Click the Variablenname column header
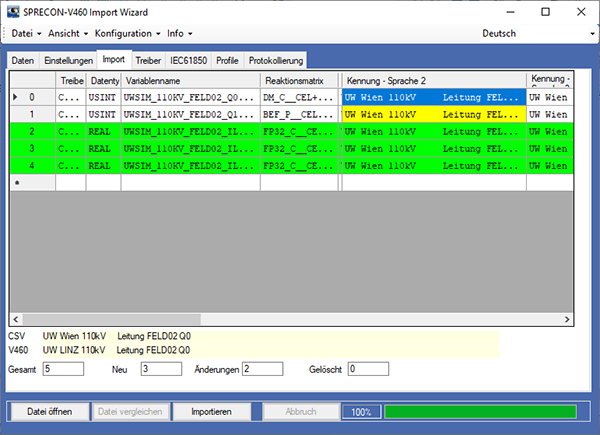Viewport: 600px width, 435px height. [191, 81]
